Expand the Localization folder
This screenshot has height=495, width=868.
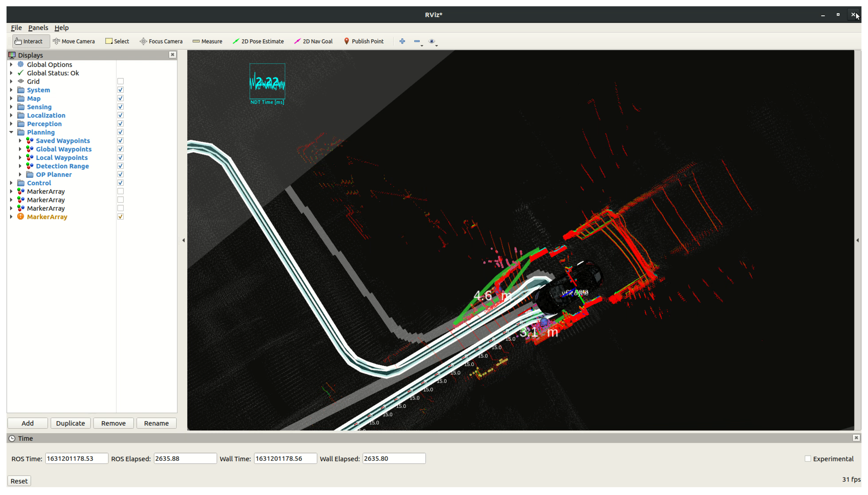[x=11, y=115]
